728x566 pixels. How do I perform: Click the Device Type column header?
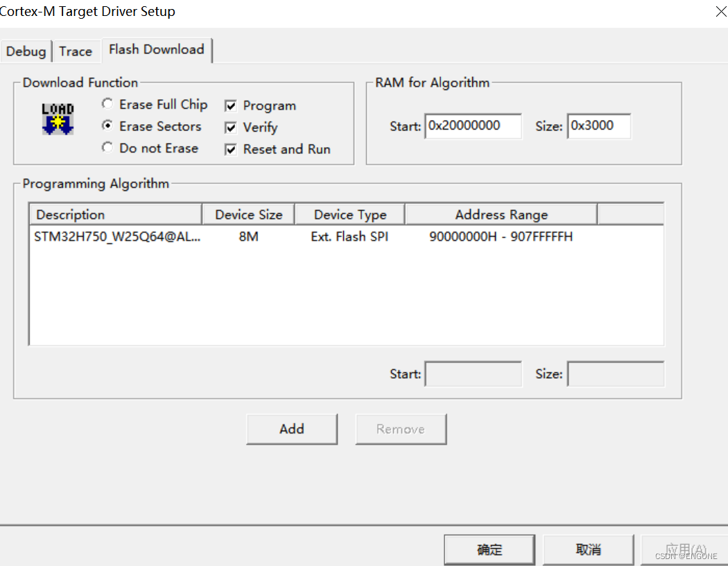(x=350, y=214)
